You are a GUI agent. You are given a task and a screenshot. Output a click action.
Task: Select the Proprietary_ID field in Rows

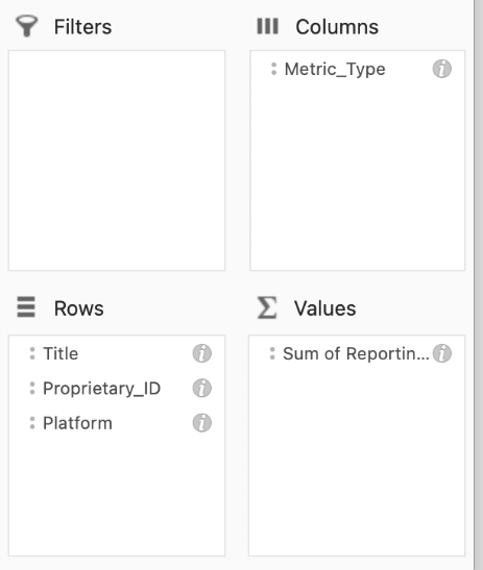(102, 389)
